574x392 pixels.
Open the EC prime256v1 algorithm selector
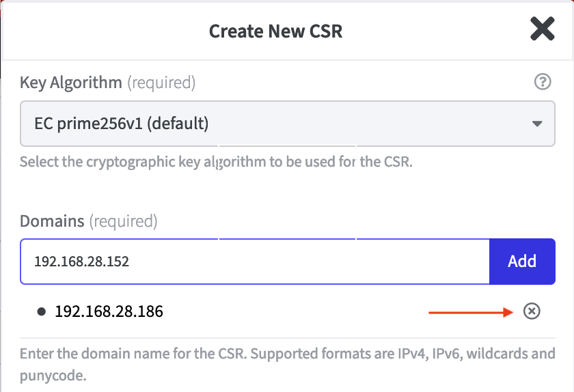pyautogui.click(x=273, y=124)
